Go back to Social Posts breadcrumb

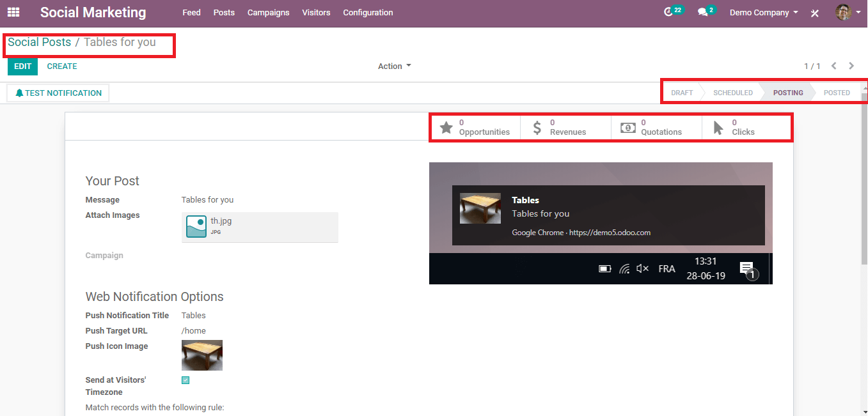tap(39, 42)
